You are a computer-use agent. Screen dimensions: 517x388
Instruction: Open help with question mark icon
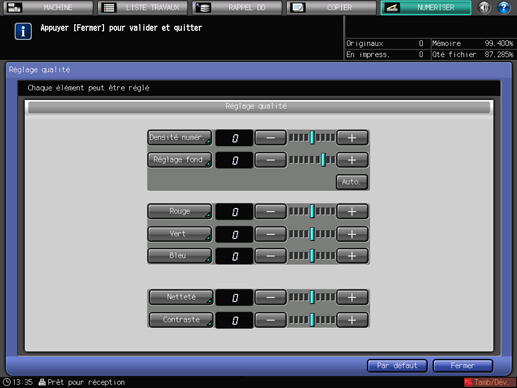tap(504, 7)
